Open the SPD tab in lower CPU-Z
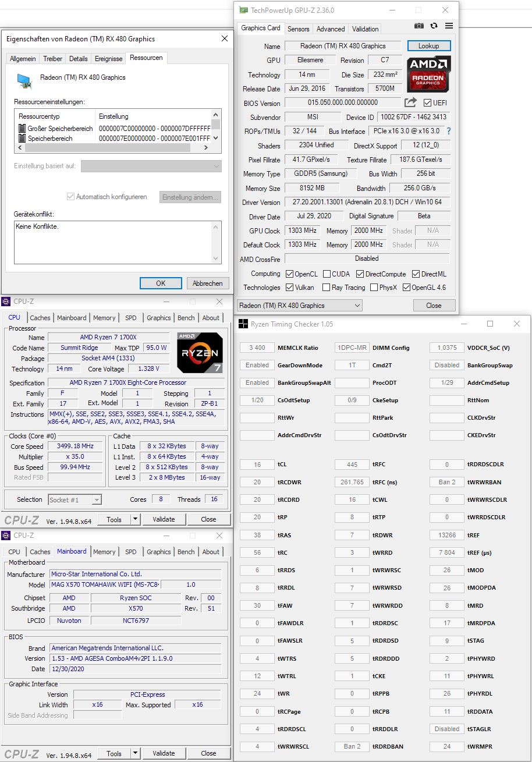Screen dimensions: 532x762 (131, 551)
